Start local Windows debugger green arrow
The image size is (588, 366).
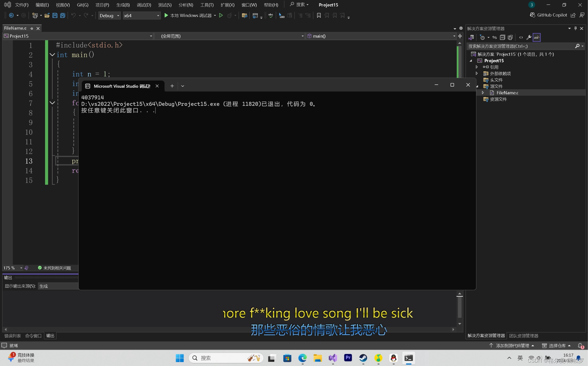pyautogui.click(x=166, y=15)
